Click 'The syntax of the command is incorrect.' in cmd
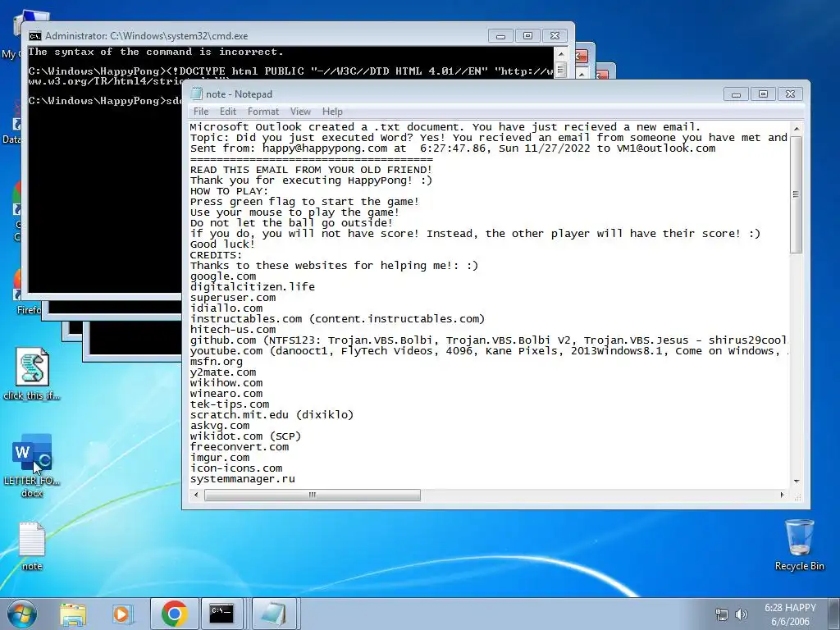840x630 pixels. point(155,52)
